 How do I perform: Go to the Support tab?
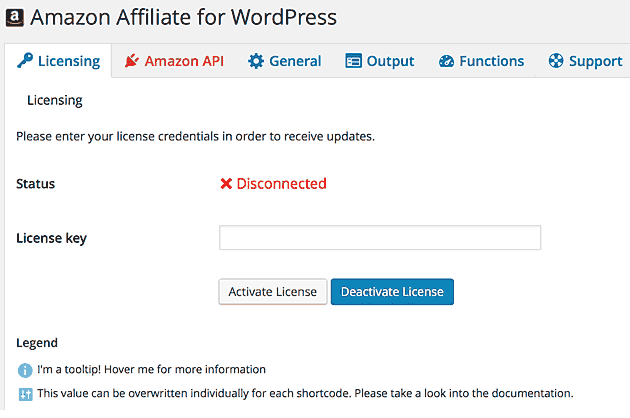pos(585,61)
